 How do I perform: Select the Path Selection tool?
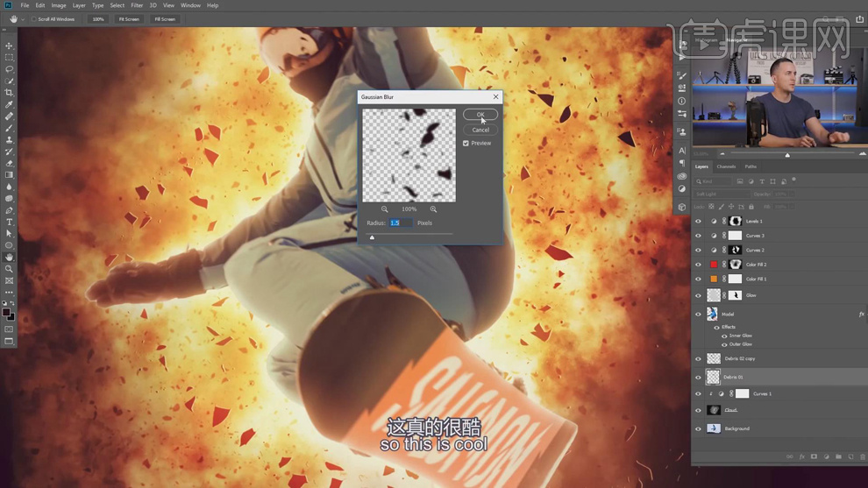point(9,234)
